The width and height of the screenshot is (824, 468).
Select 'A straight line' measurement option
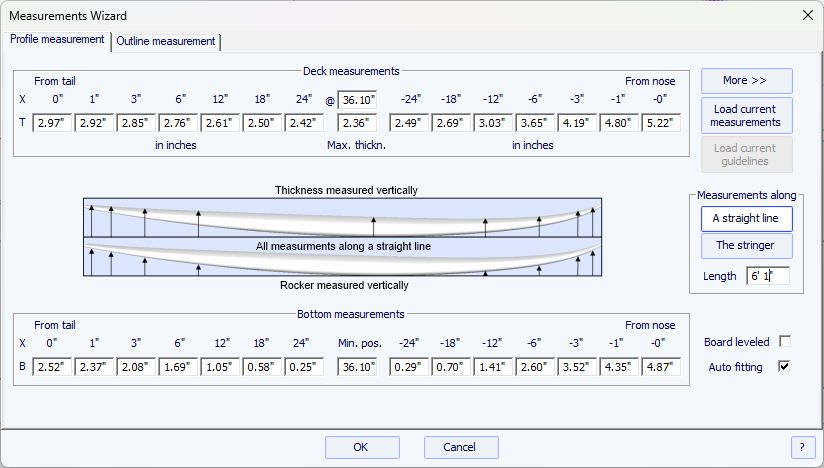[x=746, y=218]
